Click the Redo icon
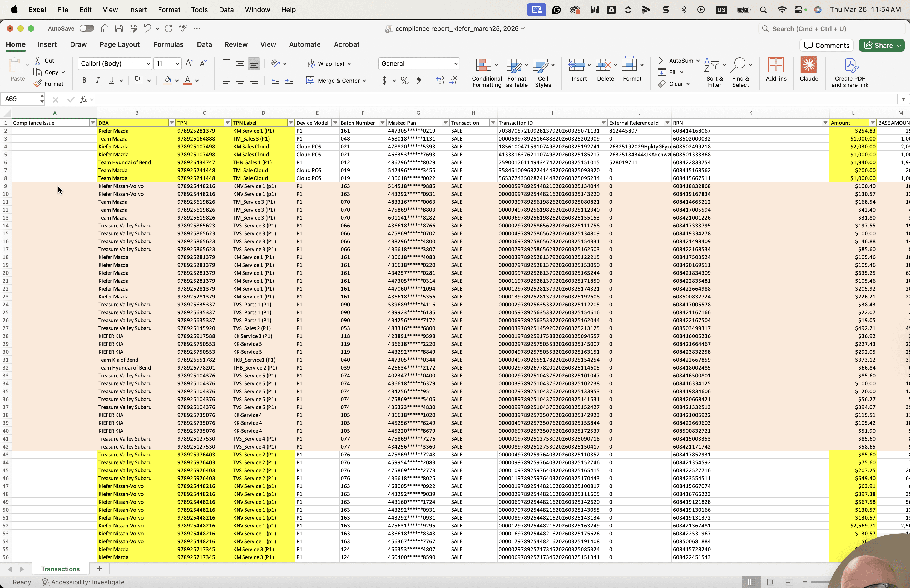Image resolution: width=910 pixels, height=588 pixels. point(169,28)
